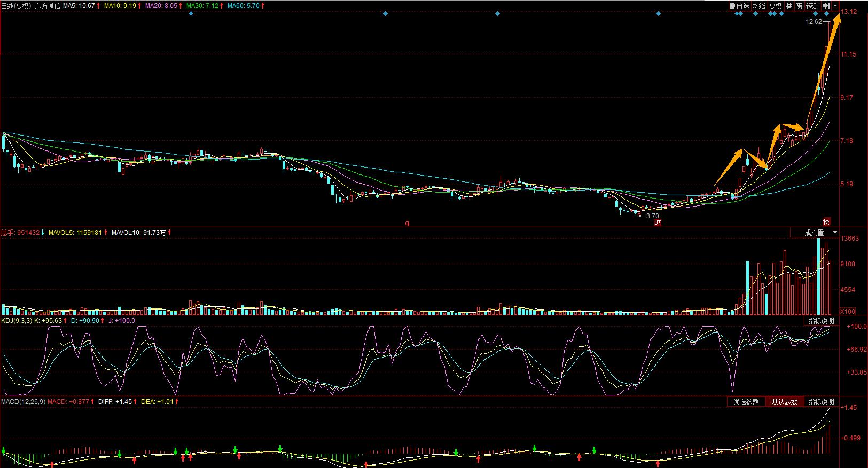Toggle the 窗 window layout option

[799, 6]
